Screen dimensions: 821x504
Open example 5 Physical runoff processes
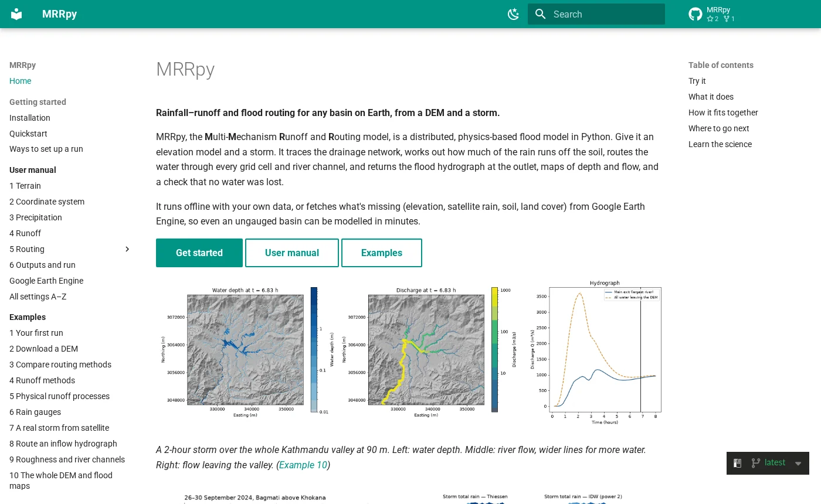[x=59, y=396]
